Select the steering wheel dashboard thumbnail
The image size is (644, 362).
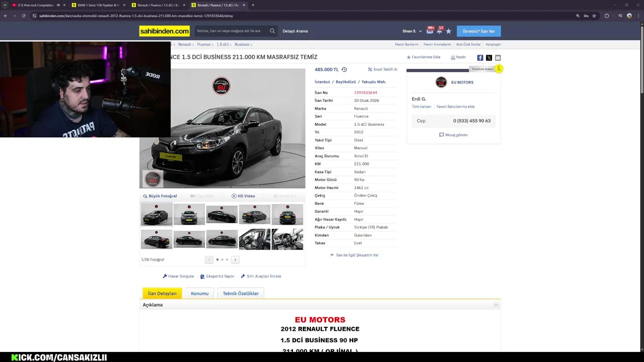click(x=287, y=239)
